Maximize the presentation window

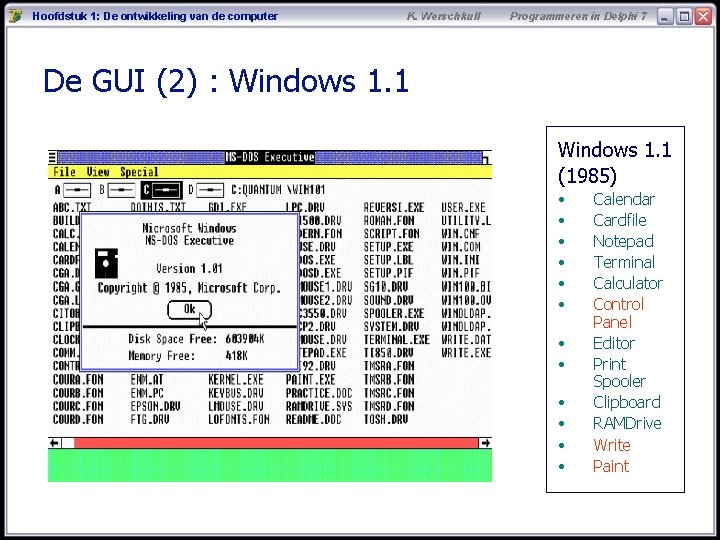click(684, 17)
